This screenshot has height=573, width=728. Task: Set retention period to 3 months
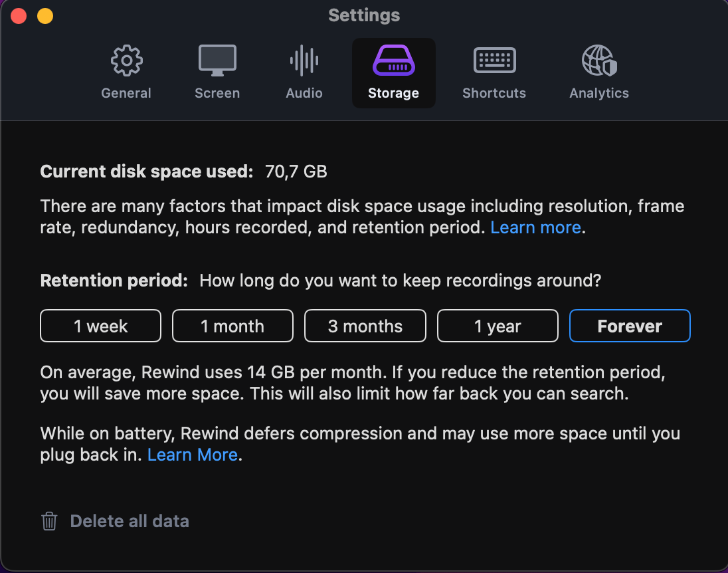coord(365,326)
